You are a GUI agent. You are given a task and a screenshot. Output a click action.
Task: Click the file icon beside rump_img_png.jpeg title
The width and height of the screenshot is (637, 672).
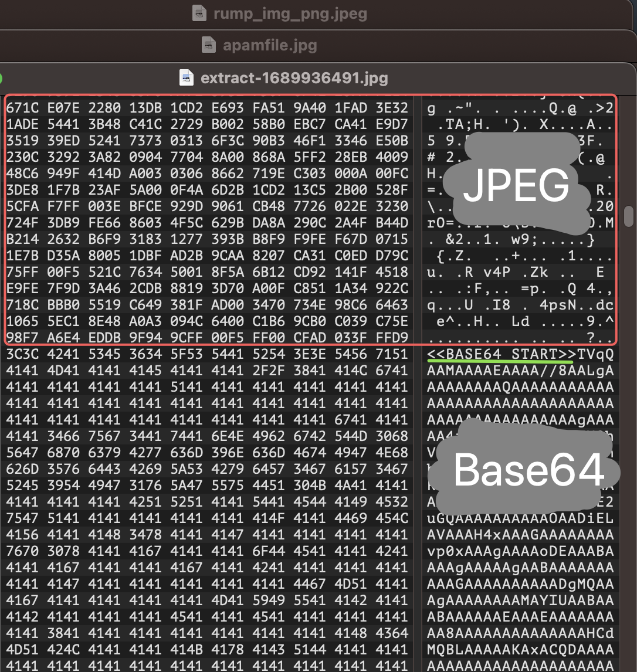click(199, 13)
